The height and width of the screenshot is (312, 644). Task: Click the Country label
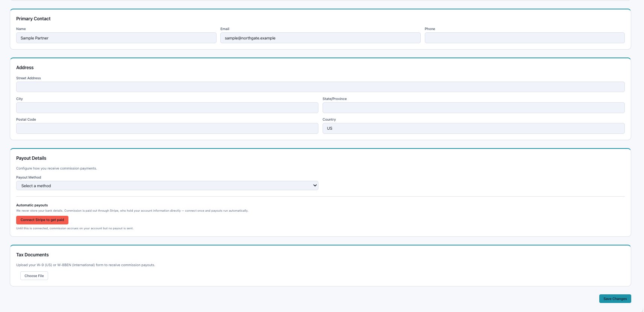329,120
